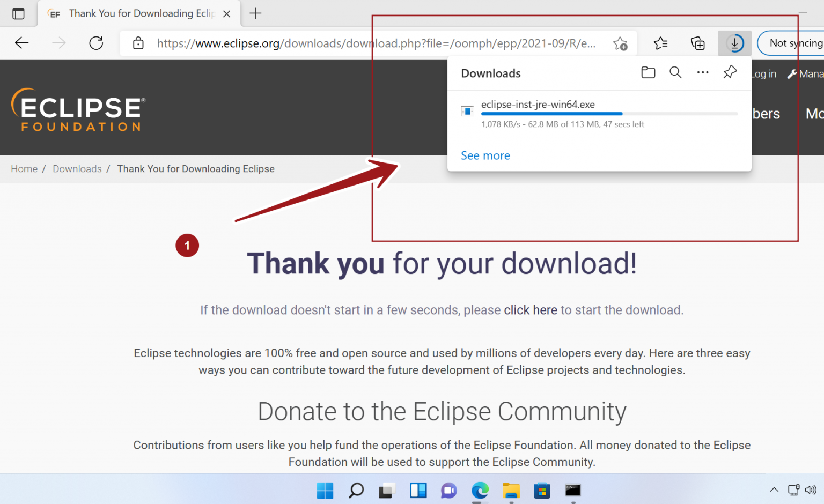View site information lock icon
The image size is (824, 504).
point(138,43)
